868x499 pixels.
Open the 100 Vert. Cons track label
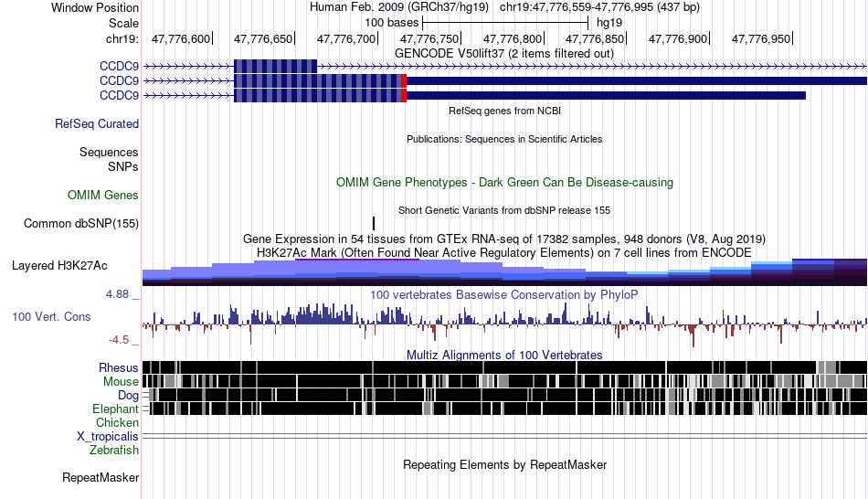coord(51,317)
